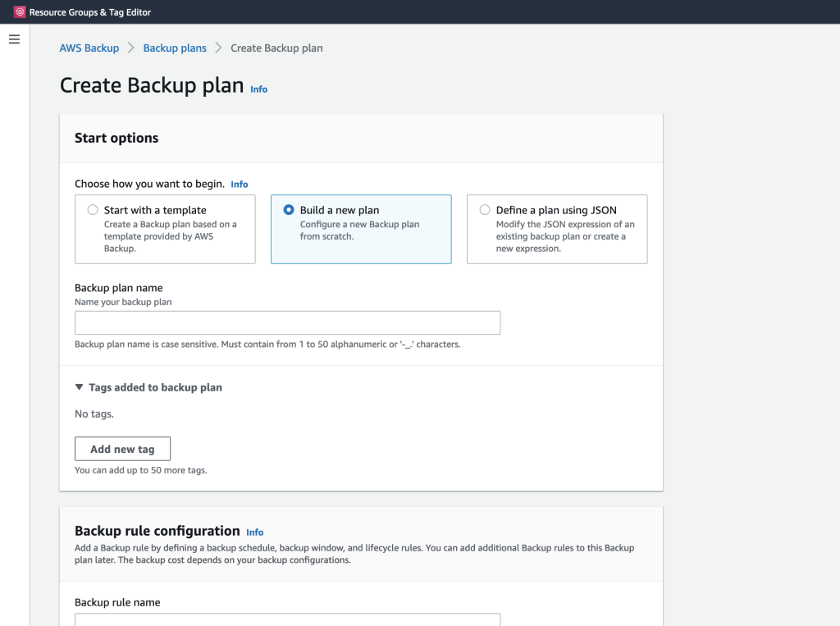Select the "Build a new plan" option card
840x626 pixels.
point(361,229)
